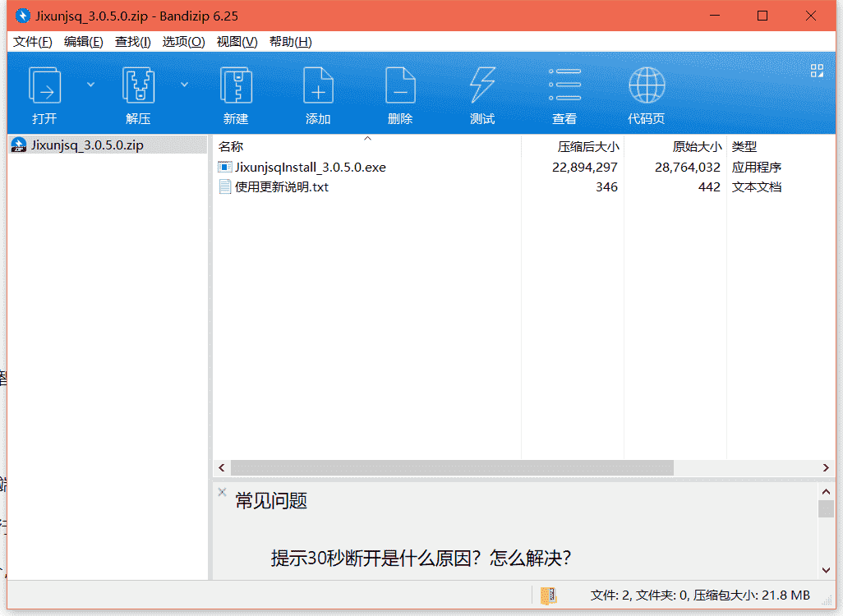843x616 pixels.
Task: Click the status bar file count text
Action: pos(699,595)
